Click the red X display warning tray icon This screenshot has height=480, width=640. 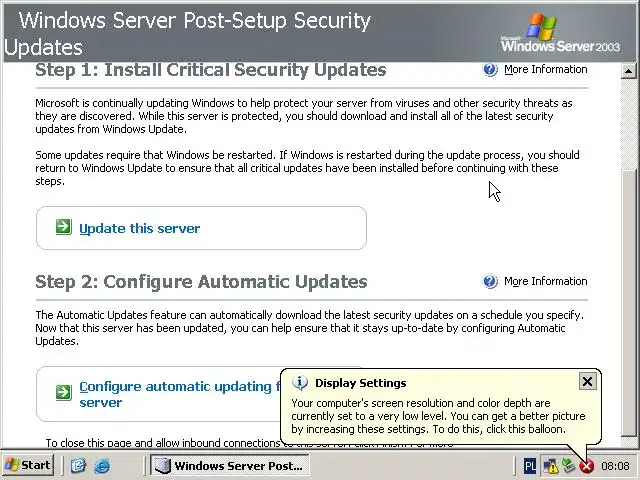pos(587,465)
